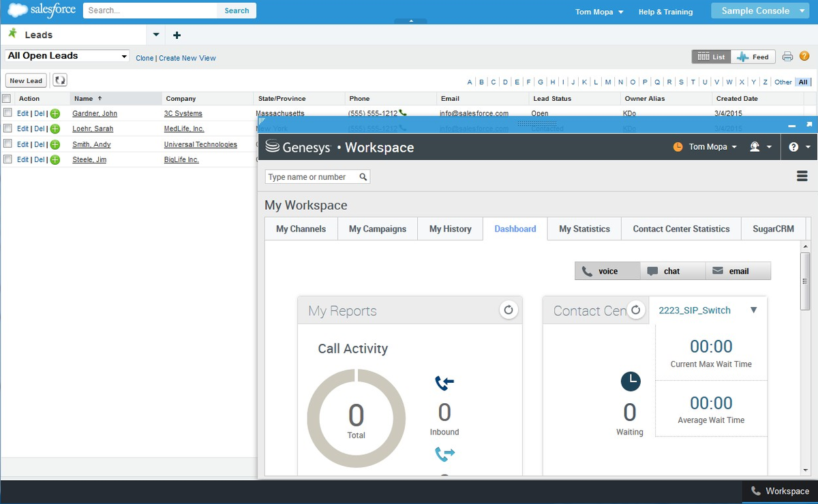Screen dimensions: 818x504
Task: Click the green phone icon beside John Gardner's number
Action: point(403,113)
